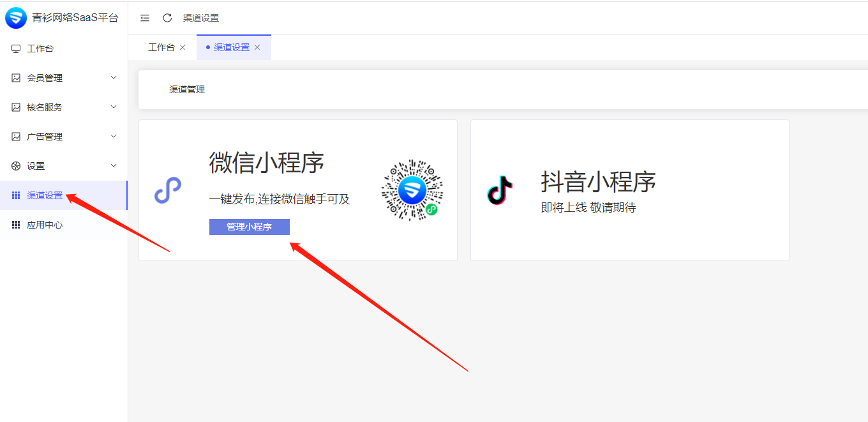Image resolution: width=868 pixels, height=422 pixels.
Task: Collapse the sidebar with the menu fold icon
Action: (145, 18)
